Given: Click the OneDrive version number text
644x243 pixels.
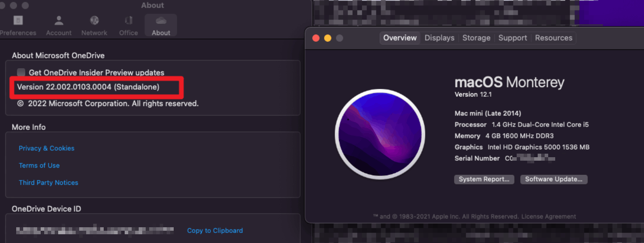Looking at the screenshot, I should (x=88, y=87).
